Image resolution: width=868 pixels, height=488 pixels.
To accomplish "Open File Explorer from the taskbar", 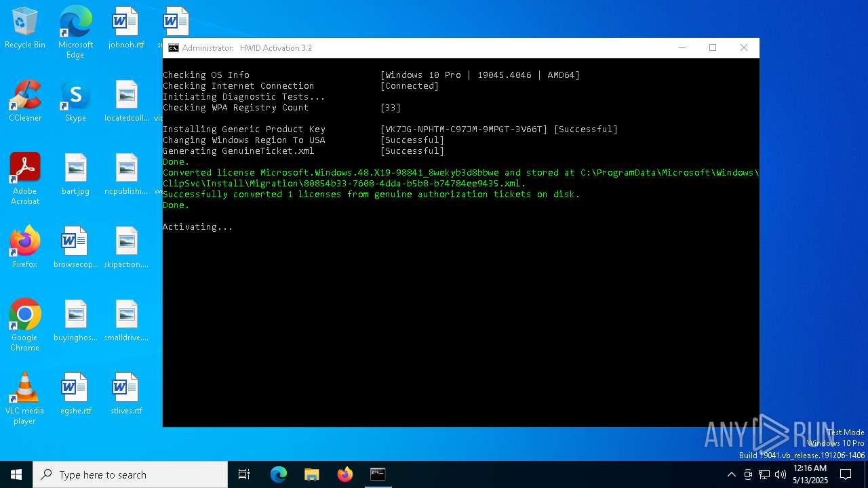I will (311, 474).
